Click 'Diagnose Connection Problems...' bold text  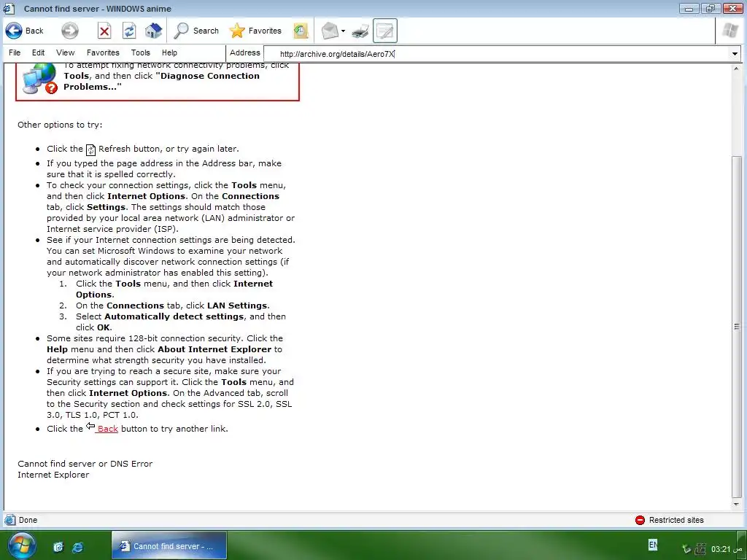[x=161, y=82]
